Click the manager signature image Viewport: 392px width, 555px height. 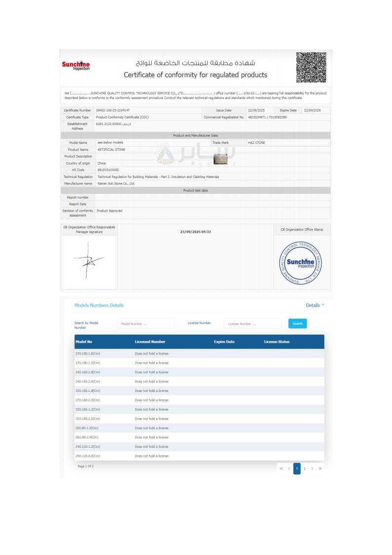(x=90, y=262)
